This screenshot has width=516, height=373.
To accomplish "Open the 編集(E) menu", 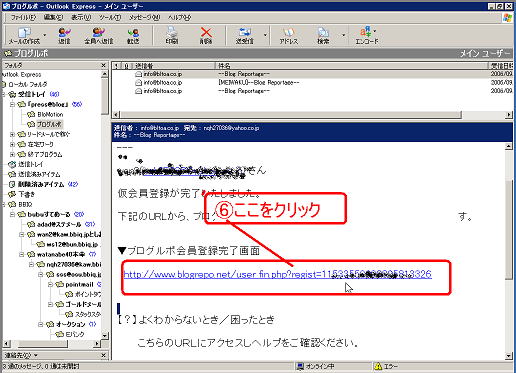I will [x=53, y=18].
